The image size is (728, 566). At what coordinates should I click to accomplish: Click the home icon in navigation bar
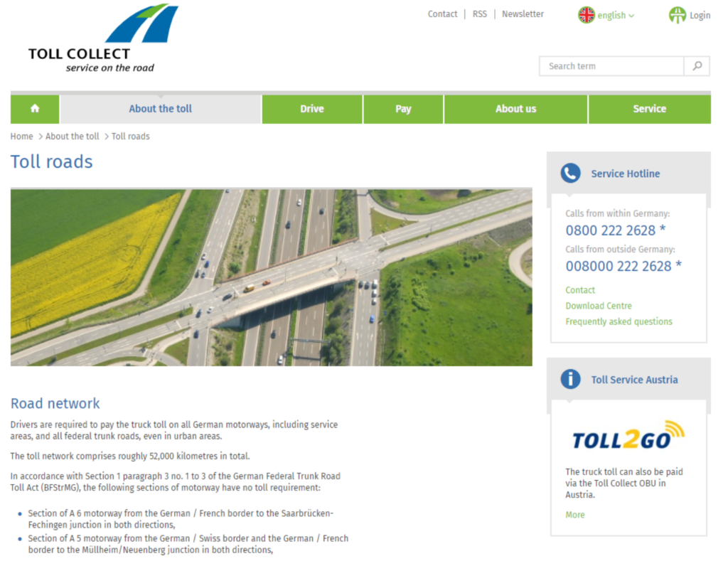(x=35, y=109)
